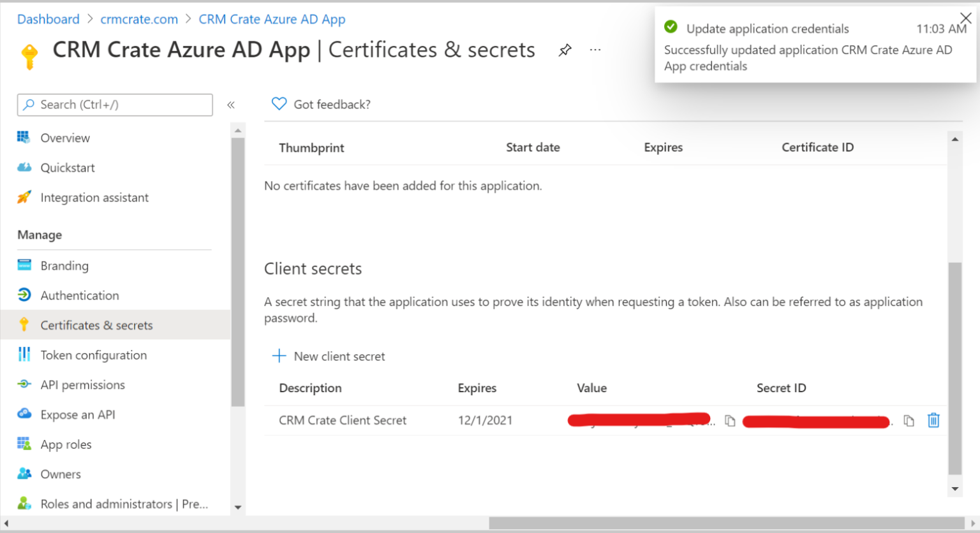Click the Got feedback? link
The width and height of the screenshot is (980, 533).
click(321, 105)
